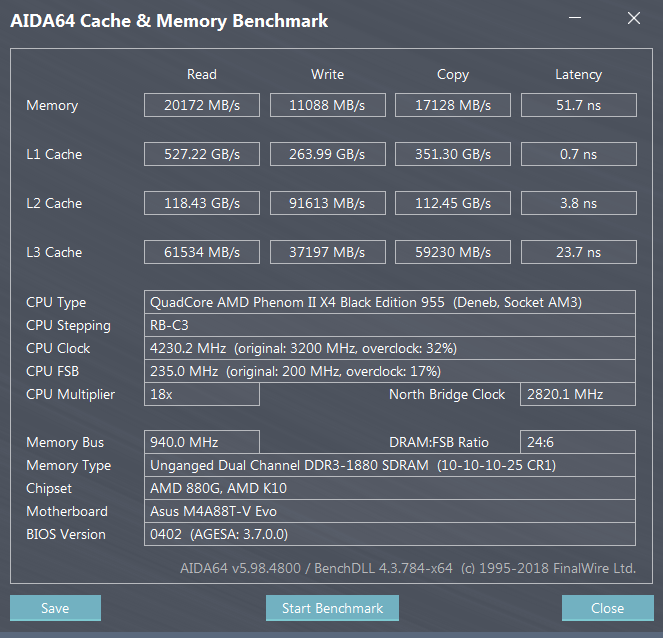
Task: Click the Chipset label
Action: 49,489
